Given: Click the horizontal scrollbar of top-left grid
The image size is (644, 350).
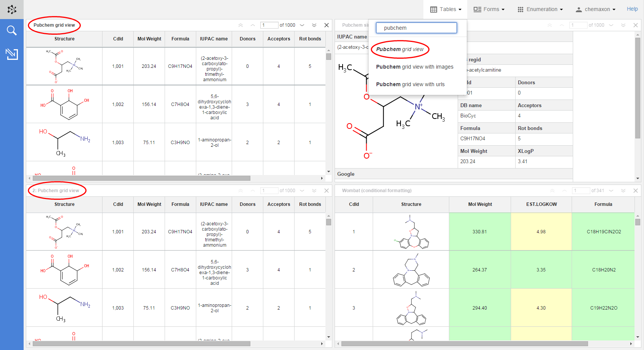Looking at the screenshot, I should (x=141, y=178).
